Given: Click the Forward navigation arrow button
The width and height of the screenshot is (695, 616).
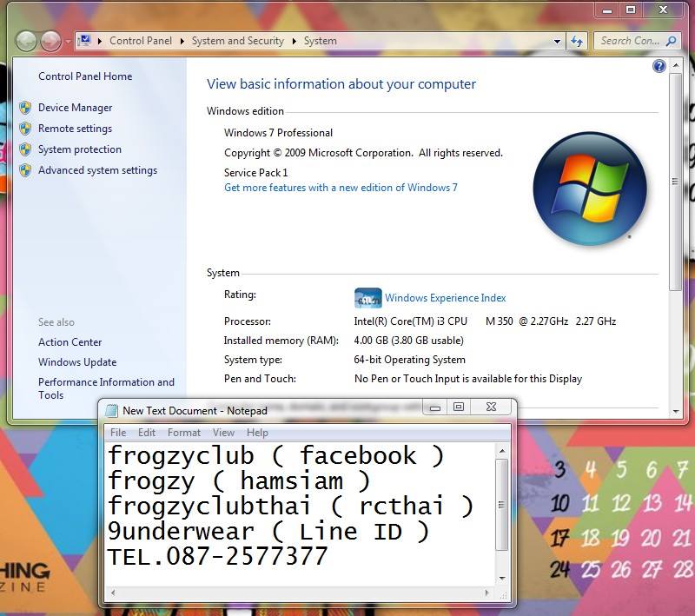Looking at the screenshot, I should click(50, 41).
